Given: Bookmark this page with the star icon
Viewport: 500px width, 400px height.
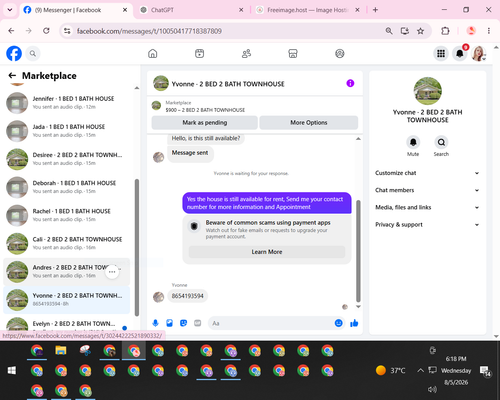Looking at the screenshot, I should tap(420, 31).
